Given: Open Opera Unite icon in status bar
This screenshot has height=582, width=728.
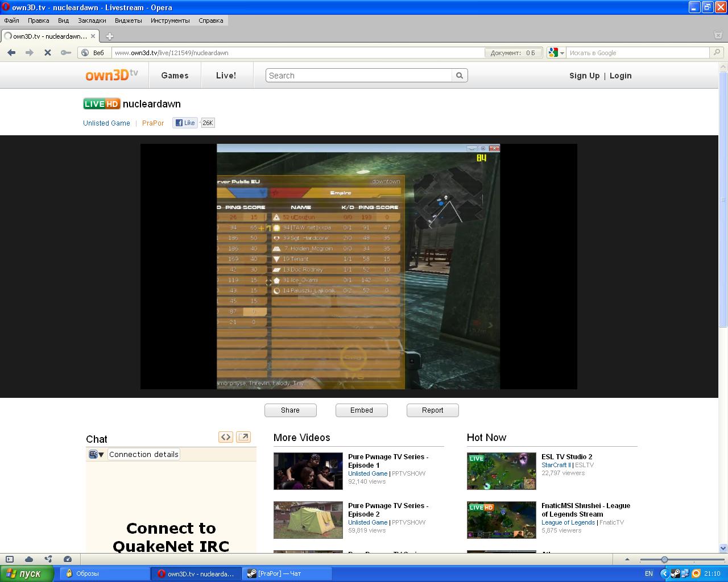Looking at the screenshot, I should click(x=48, y=559).
